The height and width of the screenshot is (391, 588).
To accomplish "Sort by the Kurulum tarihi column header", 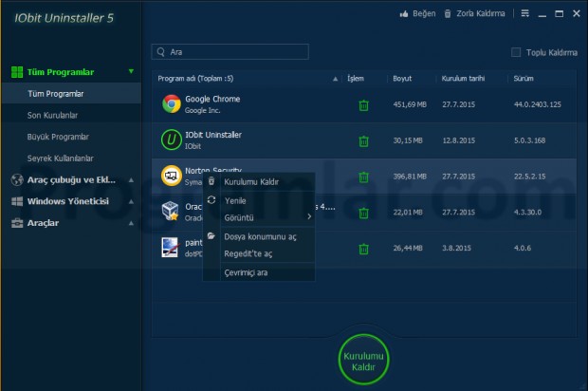I will click(x=463, y=79).
